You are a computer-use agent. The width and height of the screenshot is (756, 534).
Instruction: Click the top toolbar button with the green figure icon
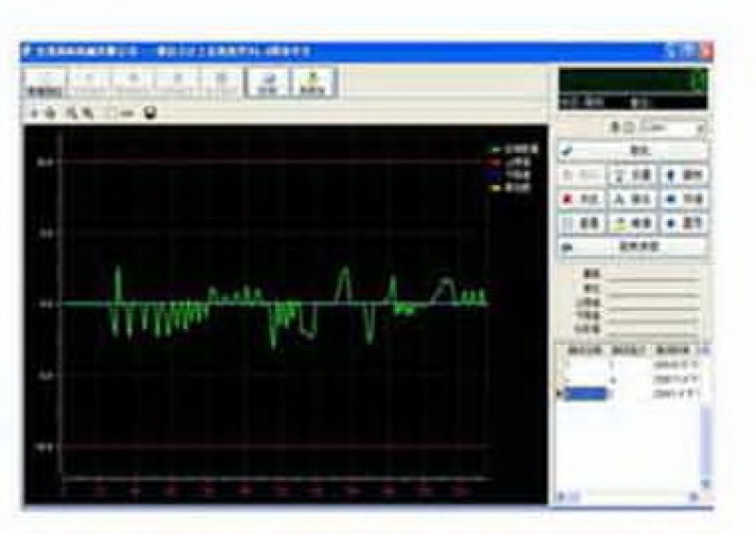click(x=314, y=83)
